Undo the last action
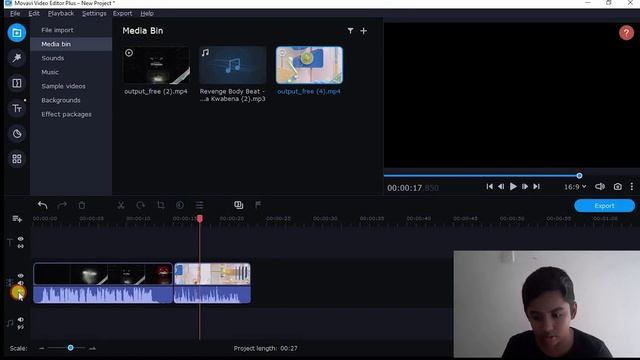 pos(42,205)
